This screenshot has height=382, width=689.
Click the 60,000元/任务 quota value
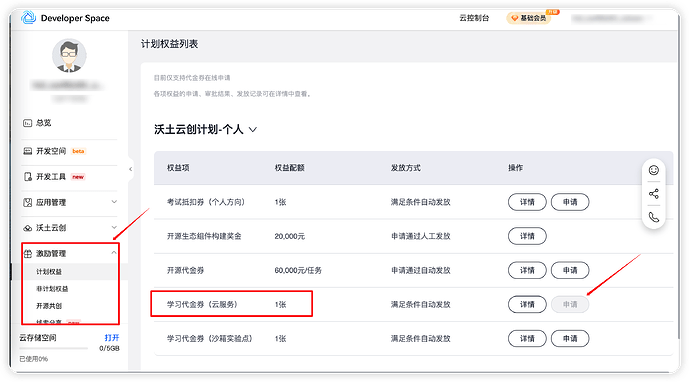click(x=298, y=270)
